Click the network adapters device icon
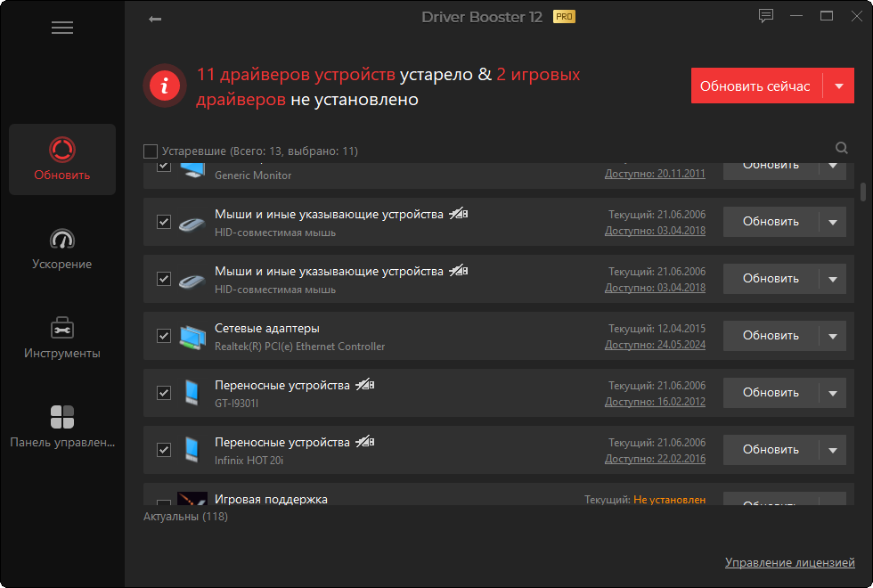The height and width of the screenshot is (588, 873). coord(192,336)
